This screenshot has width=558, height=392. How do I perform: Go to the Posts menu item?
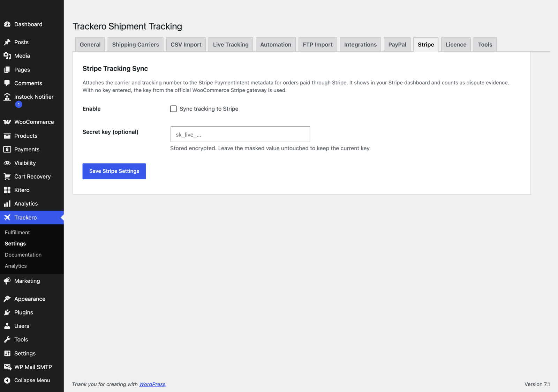point(32,42)
